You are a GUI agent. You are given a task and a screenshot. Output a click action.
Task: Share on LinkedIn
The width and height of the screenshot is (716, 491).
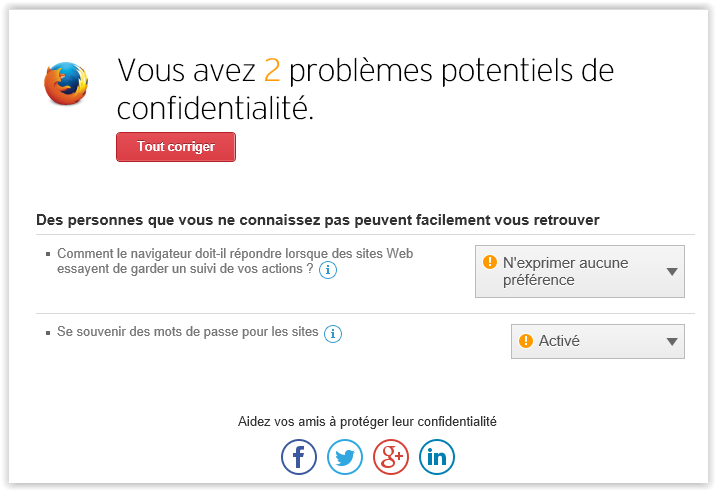(x=437, y=458)
